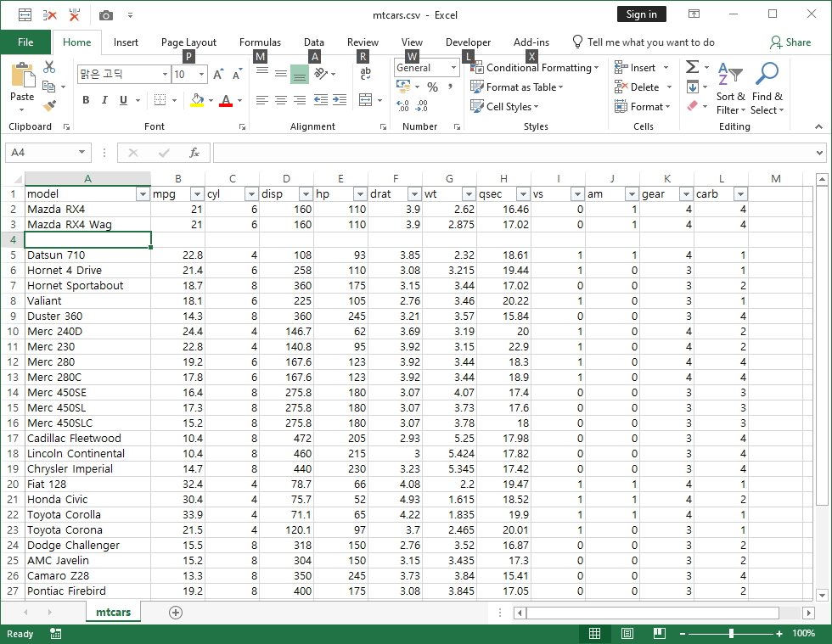The width and height of the screenshot is (832, 644).
Task: Click the Cut scissors icon
Action: [49, 67]
